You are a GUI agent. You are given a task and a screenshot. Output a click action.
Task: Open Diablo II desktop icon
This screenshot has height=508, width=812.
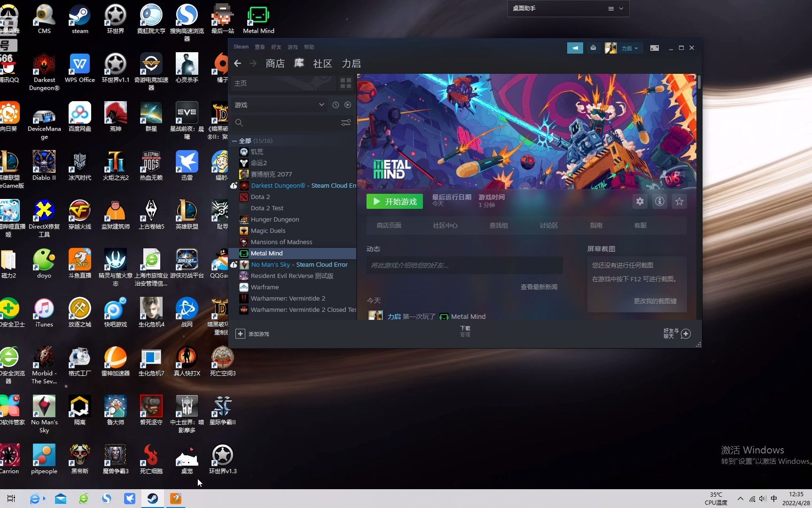coord(44,167)
